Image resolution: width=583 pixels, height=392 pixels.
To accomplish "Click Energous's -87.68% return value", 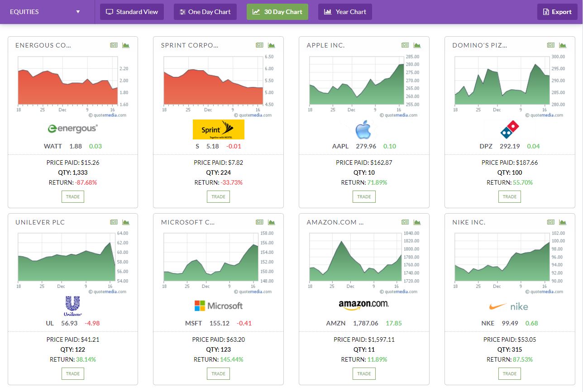I will point(86,182).
